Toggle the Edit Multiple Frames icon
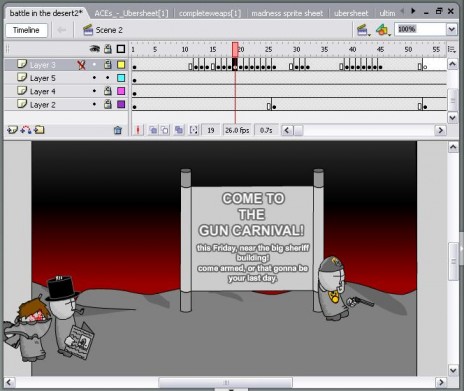Viewport: 464px width, 391px height. 179,130
